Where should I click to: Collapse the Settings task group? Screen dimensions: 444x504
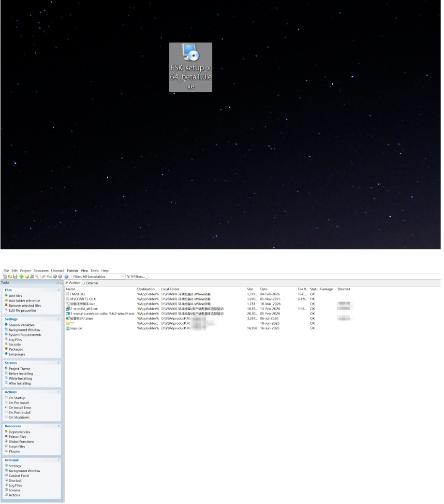(59, 319)
